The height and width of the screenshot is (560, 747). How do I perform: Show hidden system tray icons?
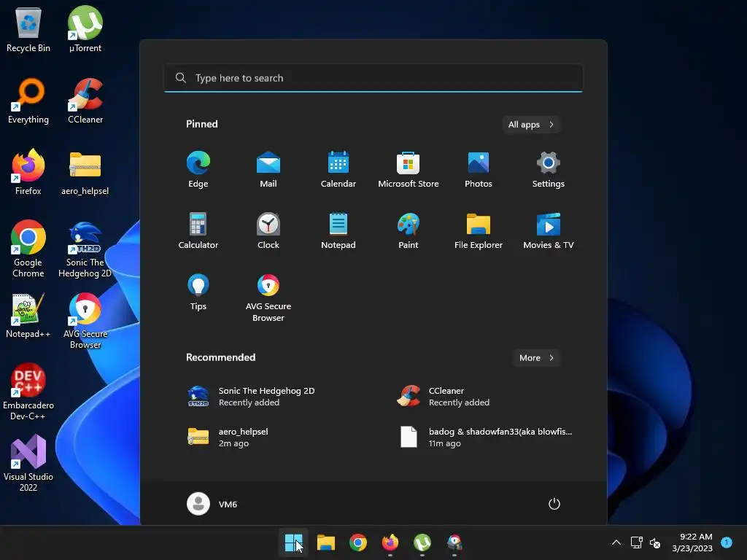[x=616, y=542]
